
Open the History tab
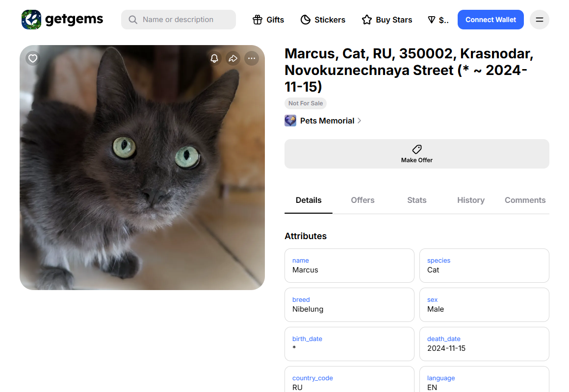coord(470,200)
